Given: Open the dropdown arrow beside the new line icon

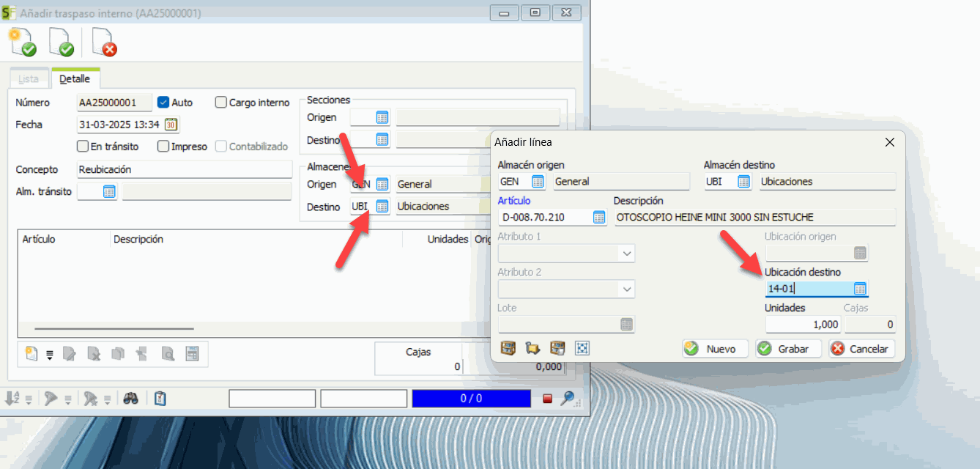Looking at the screenshot, I should [50, 355].
